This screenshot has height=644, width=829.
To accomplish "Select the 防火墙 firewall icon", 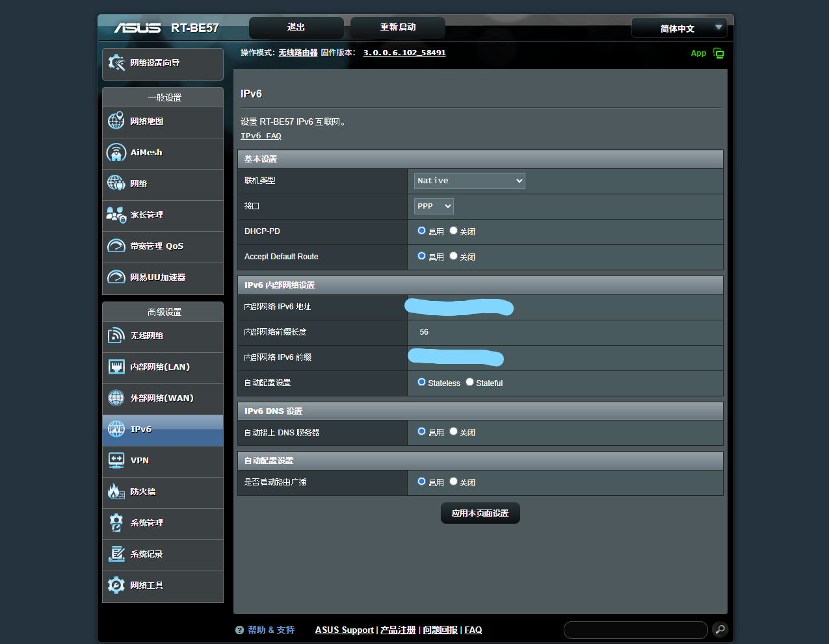I will pos(116,493).
